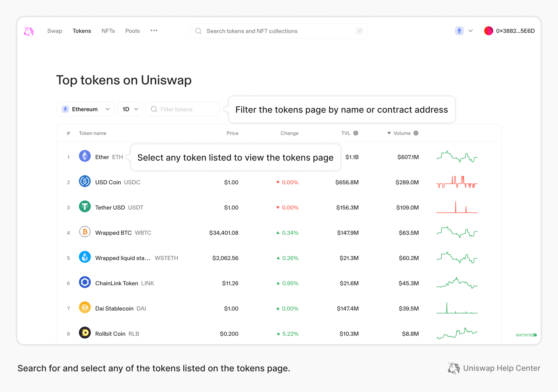Click the Dai Stablecoin icon
558x392 pixels.
click(x=85, y=308)
